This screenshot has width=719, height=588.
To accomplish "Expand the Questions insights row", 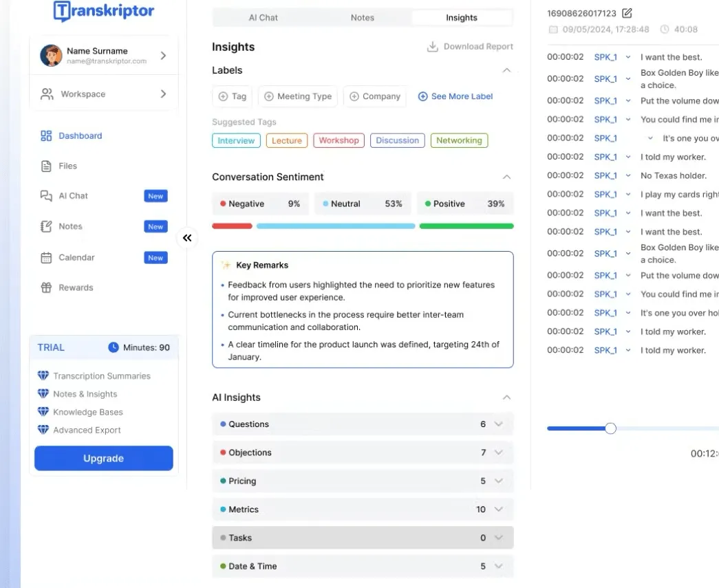I will [362, 424].
